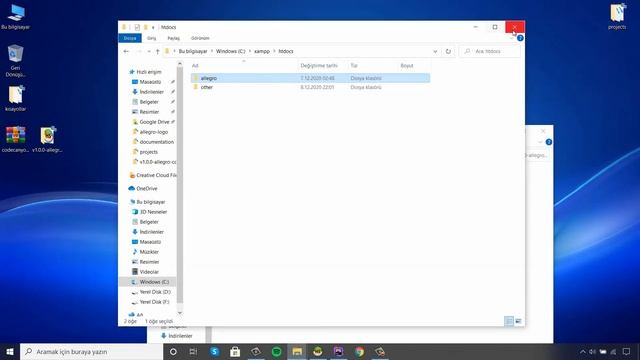This screenshot has width=640, height=360.
Task: Open Cortana circle on taskbar
Action: point(173,351)
